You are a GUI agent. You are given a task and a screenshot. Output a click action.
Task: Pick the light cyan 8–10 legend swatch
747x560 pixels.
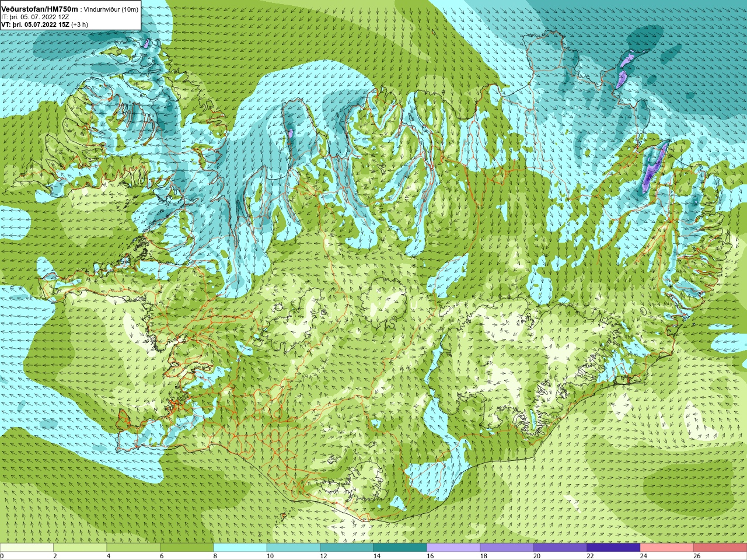pos(240,548)
